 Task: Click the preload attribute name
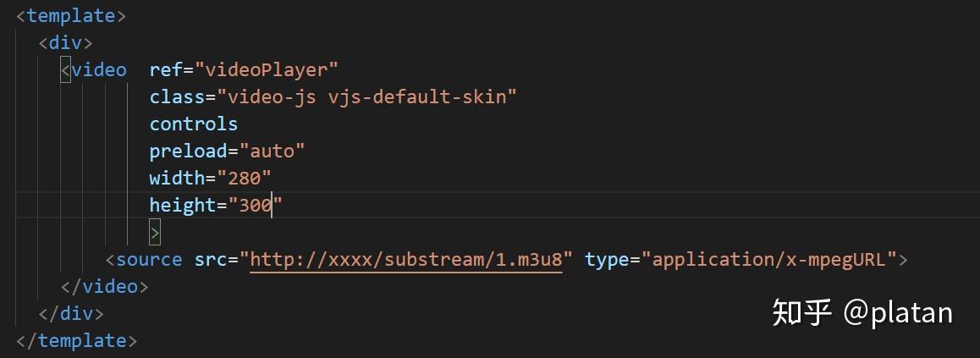188,151
